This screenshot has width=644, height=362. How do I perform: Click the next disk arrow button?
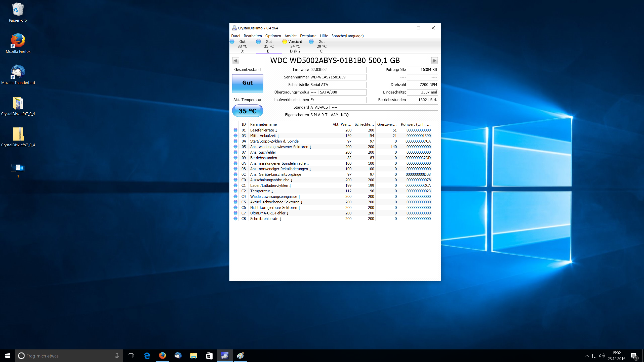pyautogui.click(x=434, y=60)
